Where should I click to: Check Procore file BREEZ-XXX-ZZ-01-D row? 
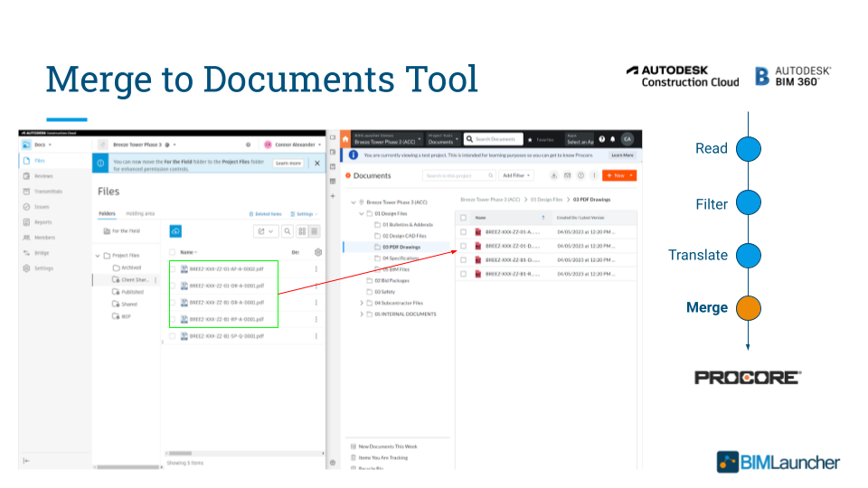pos(463,246)
